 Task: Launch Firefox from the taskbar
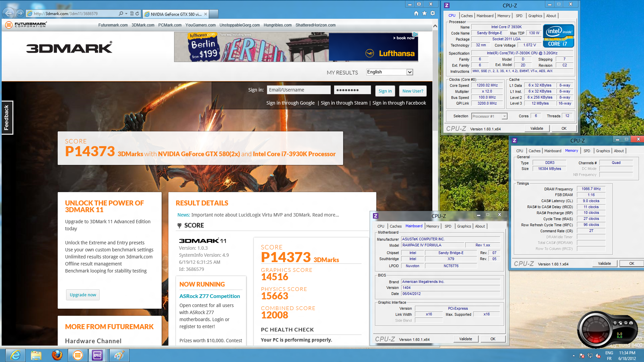tap(57, 355)
